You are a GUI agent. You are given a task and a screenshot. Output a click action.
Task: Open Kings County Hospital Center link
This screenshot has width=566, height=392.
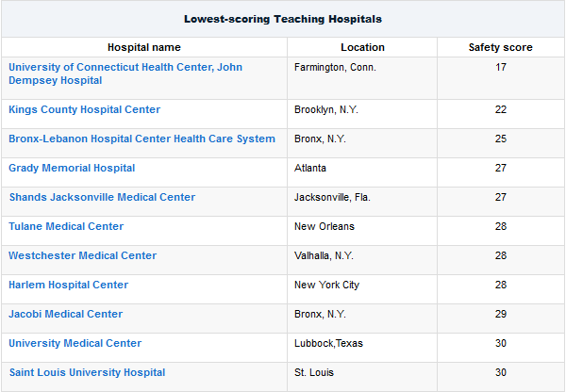[x=85, y=109]
